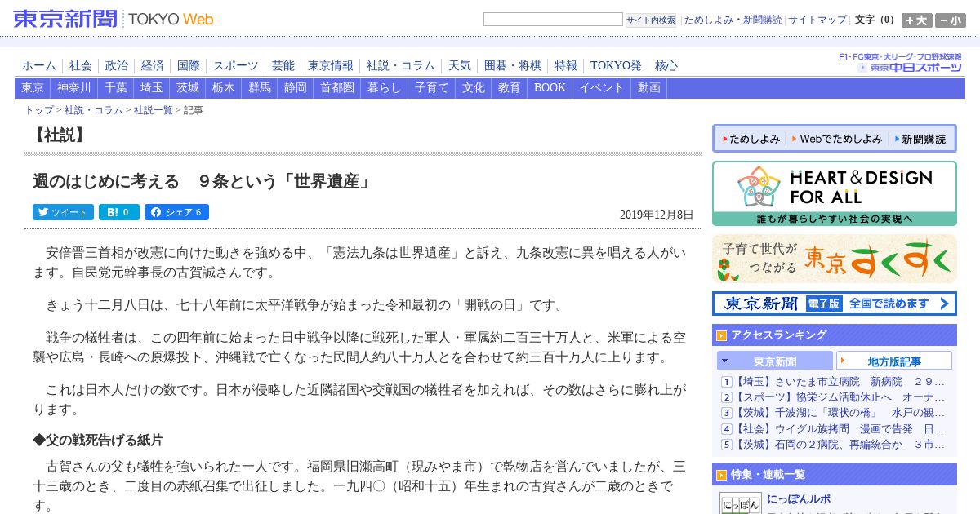Select 子育て in the blue bar
Image resolution: width=980 pixels, height=514 pixels.
coord(432,88)
